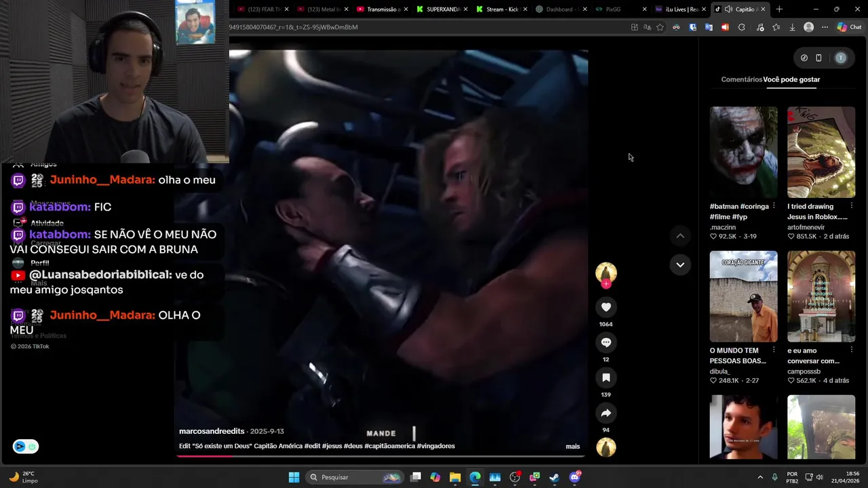The width and height of the screenshot is (868, 488).
Task: Open the spinning sound disc icon
Action: point(606,447)
